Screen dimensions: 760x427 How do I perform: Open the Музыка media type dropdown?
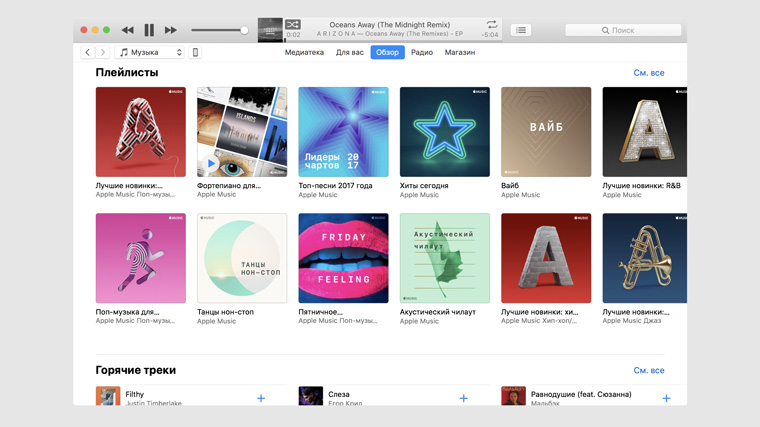tap(150, 52)
